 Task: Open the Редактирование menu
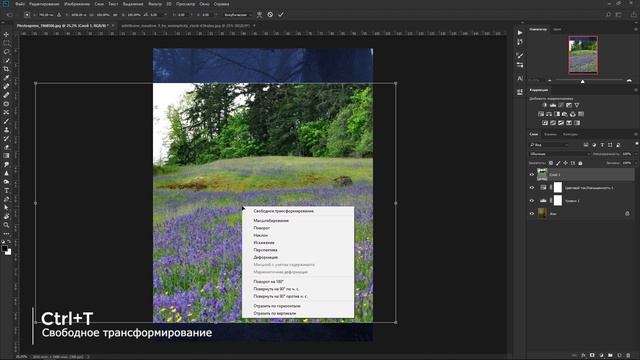point(44,4)
